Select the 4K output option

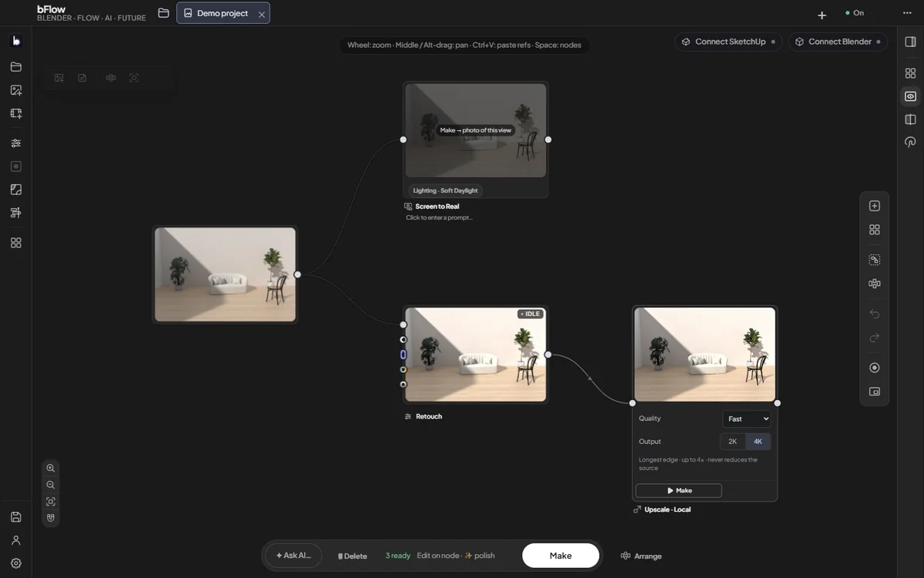pos(758,442)
